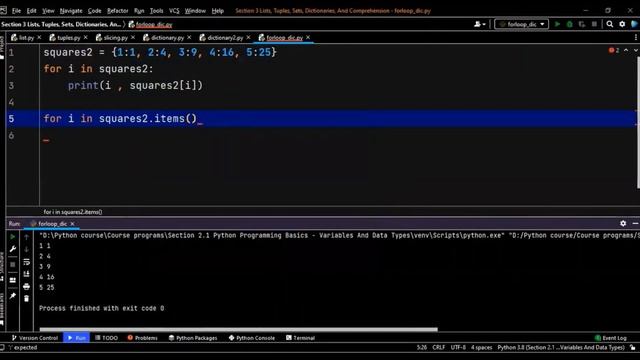The height and width of the screenshot is (360, 640).
Task: Hide the Run tool window with minus icon
Action: pyautogui.click(x=635, y=223)
